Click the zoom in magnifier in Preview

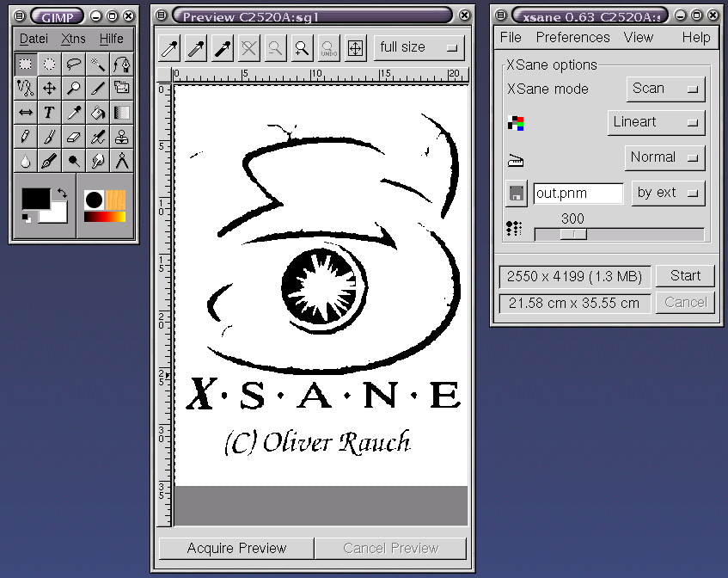(302, 48)
